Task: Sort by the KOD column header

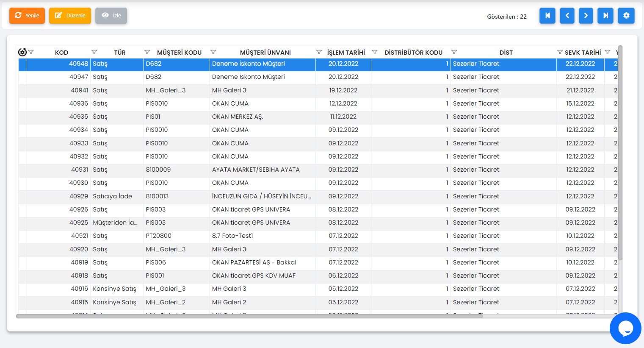Action: point(61,53)
